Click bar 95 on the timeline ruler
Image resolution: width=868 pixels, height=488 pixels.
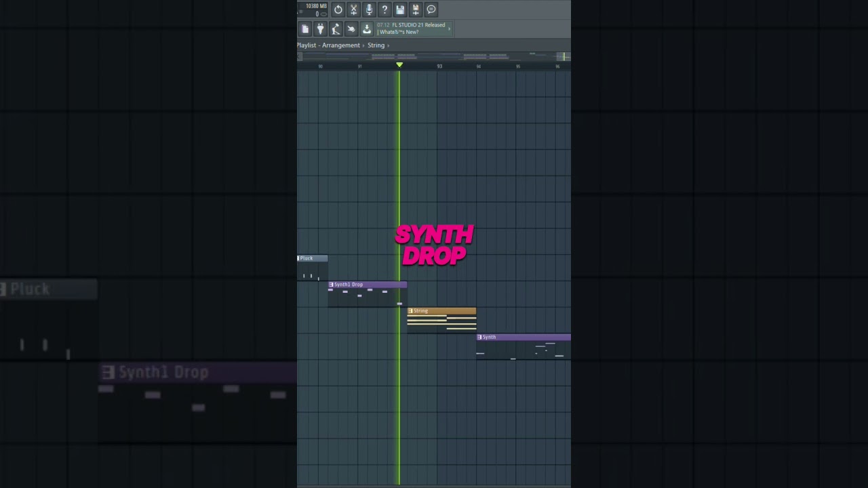click(518, 66)
